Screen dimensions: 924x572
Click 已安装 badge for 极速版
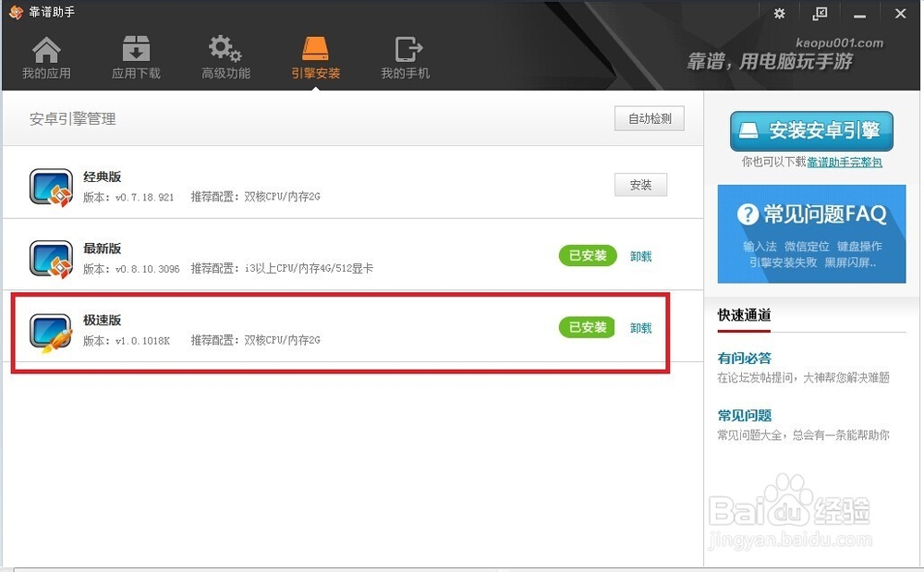coord(588,327)
